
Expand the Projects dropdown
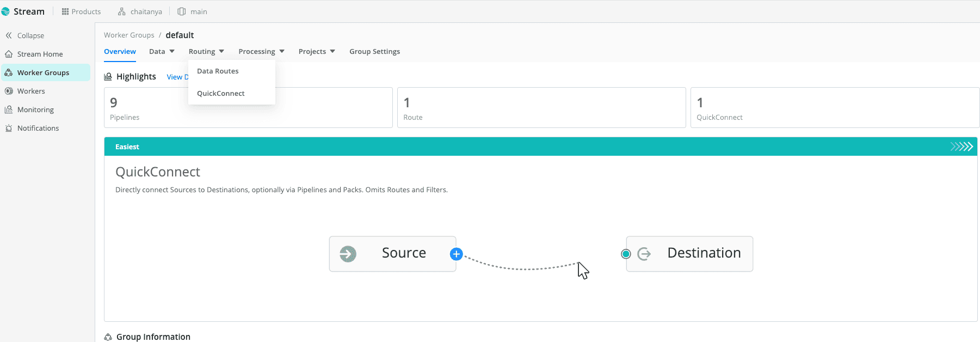coord(317,51)
